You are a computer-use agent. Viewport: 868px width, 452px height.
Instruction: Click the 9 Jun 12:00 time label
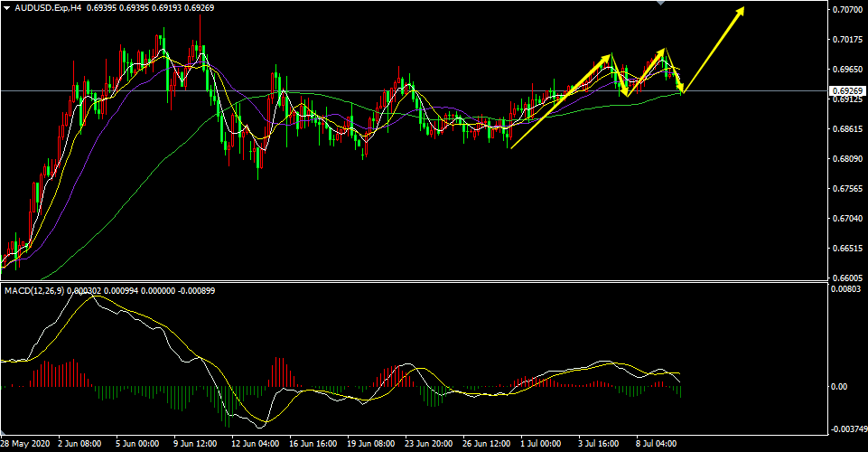(195, 444)
